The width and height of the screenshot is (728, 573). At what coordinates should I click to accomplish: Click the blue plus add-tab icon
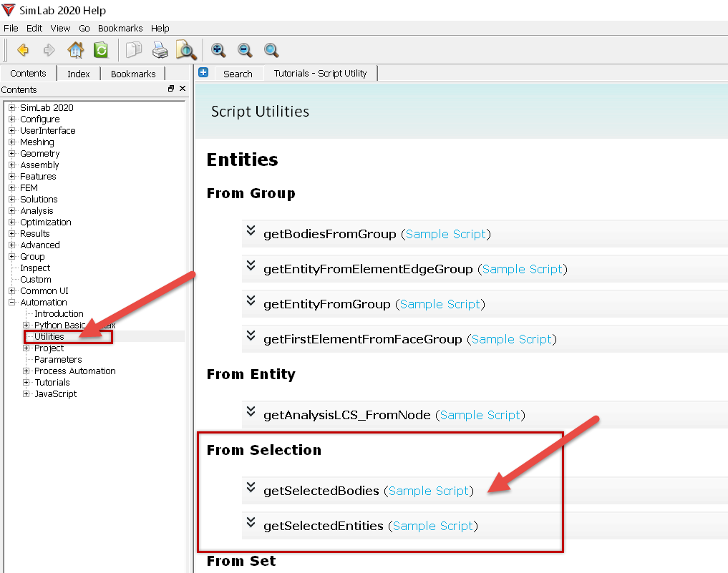203,72
